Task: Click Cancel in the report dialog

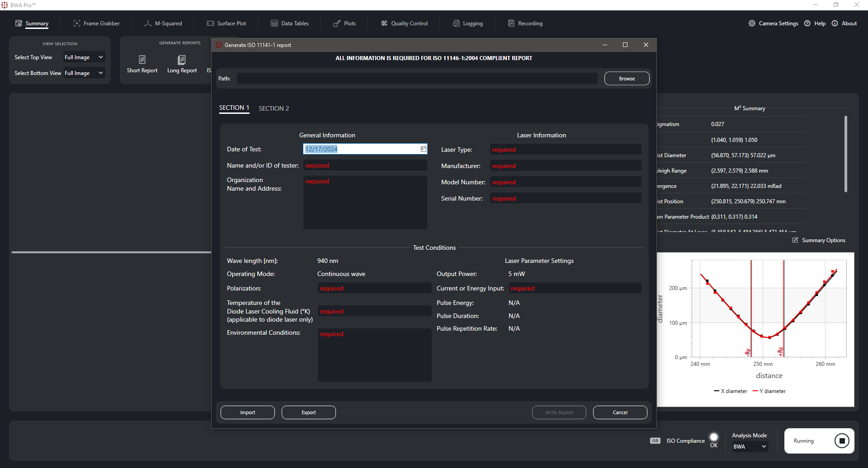Action: pos(620,412)
